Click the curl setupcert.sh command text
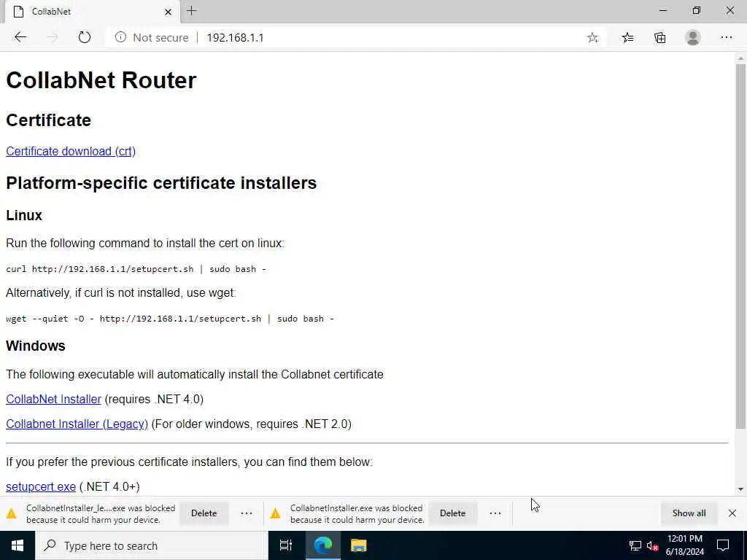The image size is (747, 560). (x=136, y=269)
